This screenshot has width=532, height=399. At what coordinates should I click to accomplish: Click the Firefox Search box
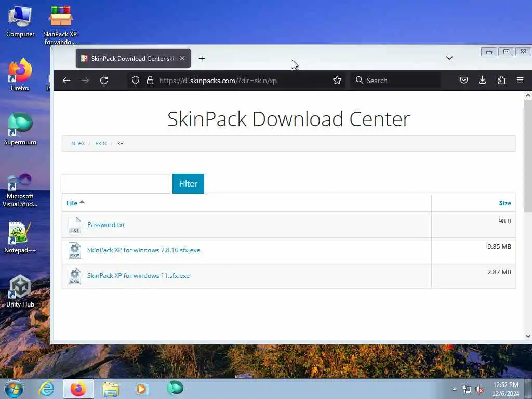395,81
